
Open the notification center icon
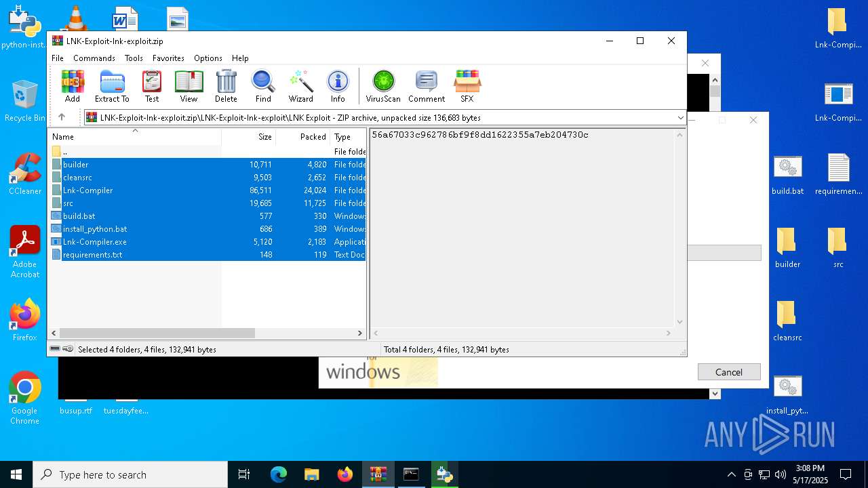(846, 474)
